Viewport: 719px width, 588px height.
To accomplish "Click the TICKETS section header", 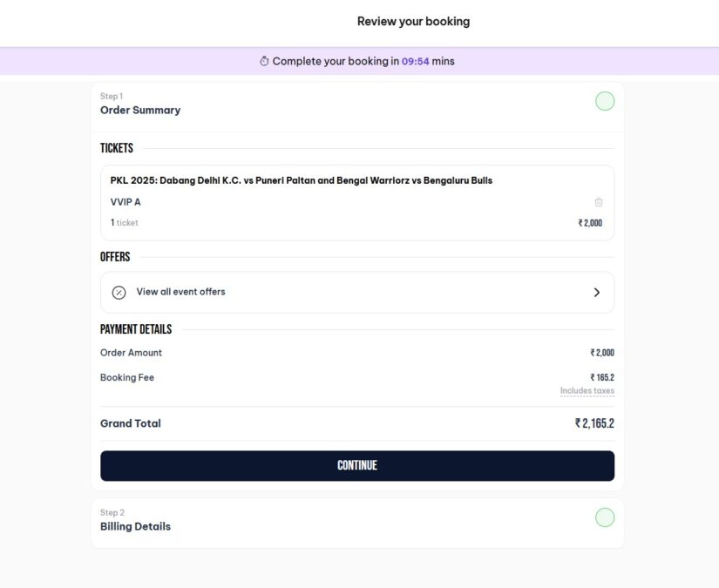I will pos(117,147).
